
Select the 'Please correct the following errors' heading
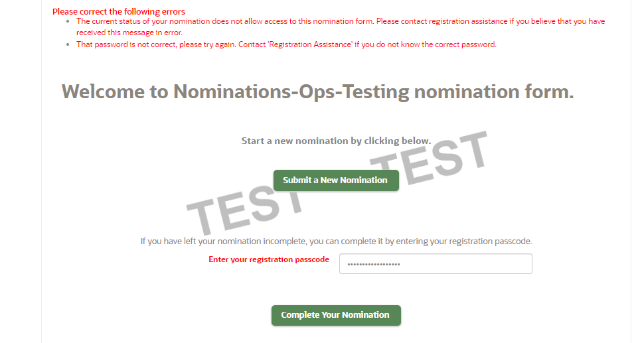(x=119, y=12)
